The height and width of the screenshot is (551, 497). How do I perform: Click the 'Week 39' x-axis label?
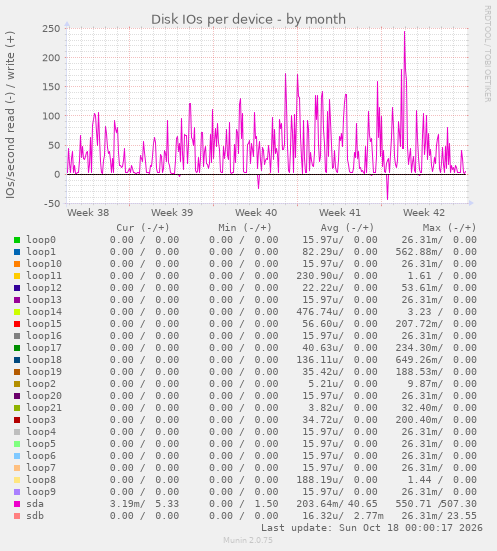tap(172, 213)
